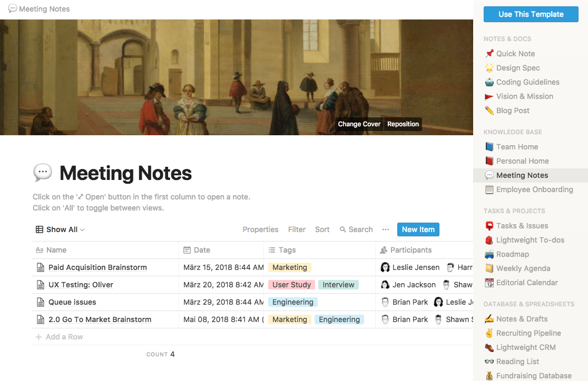This screenshot has width=588, height=381.
Task: Click the date März 15, 2018 8:44 AM
Action: [223, 267]
